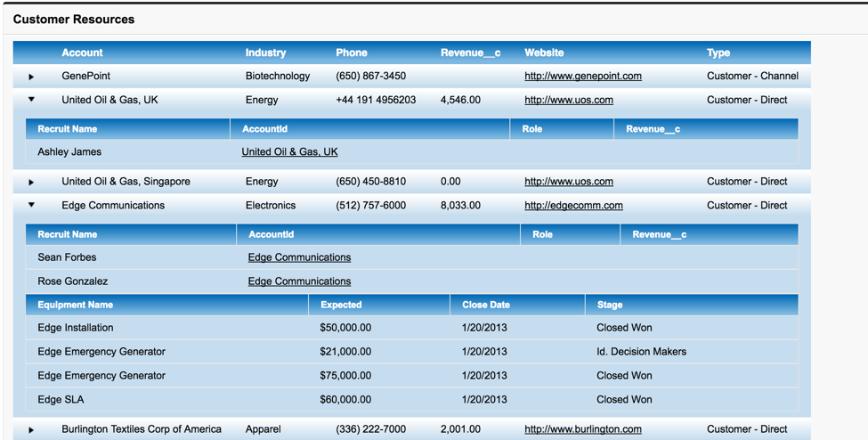
Task: Open Edge Communications link for Rose Gonzalez
Action: tap(299, 281)
